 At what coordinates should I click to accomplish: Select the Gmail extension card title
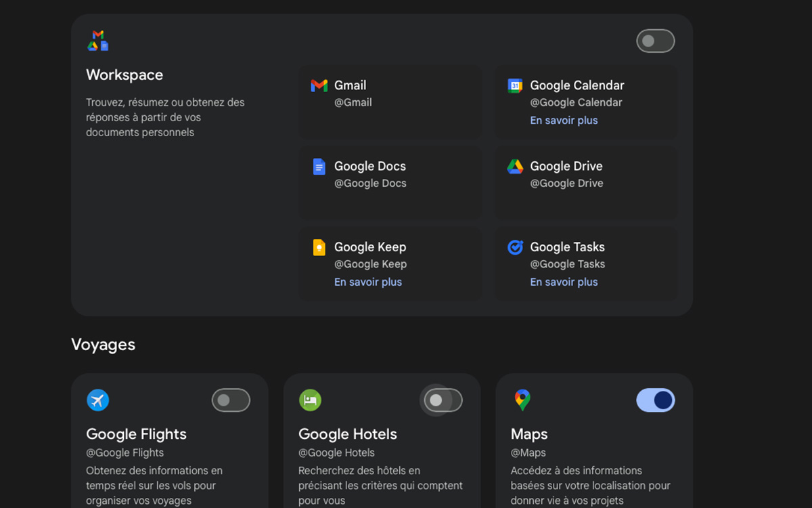click(350, 85)
